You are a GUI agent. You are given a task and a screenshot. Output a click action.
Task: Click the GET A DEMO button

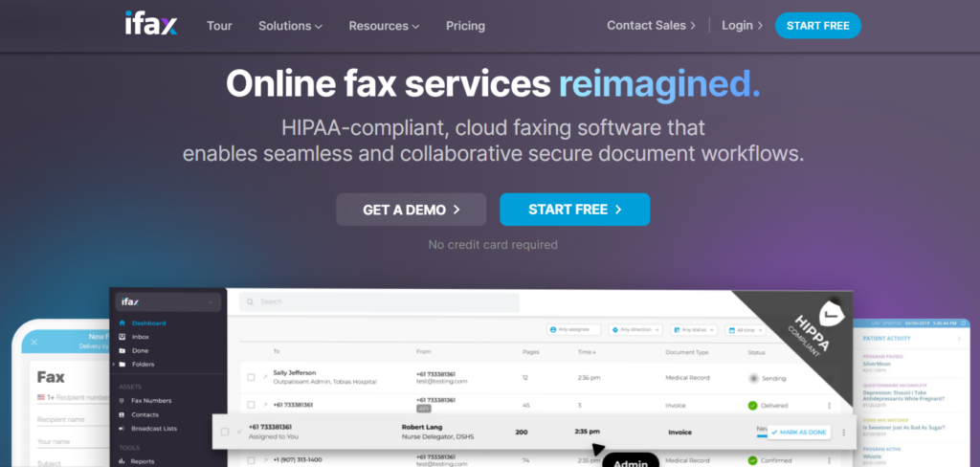[x=411, y=210]
